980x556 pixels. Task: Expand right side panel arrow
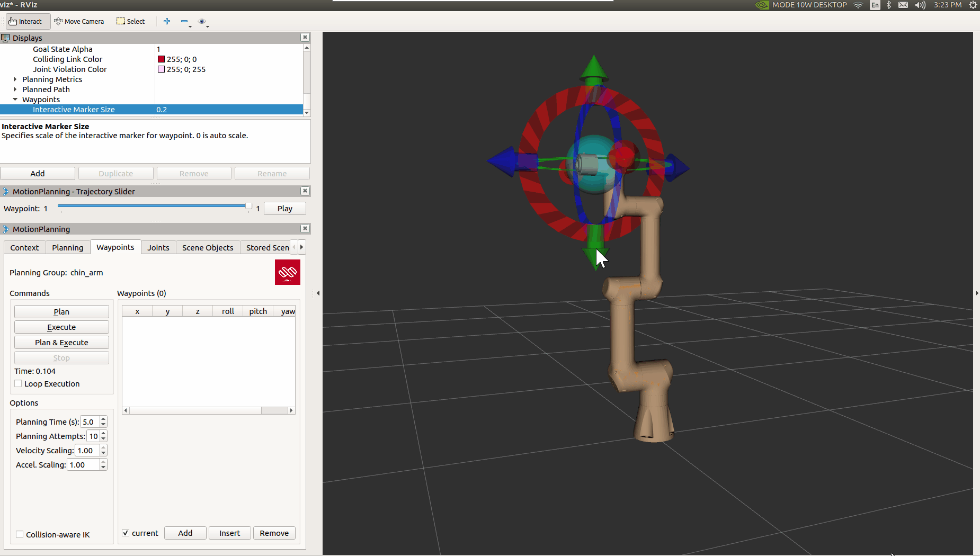977,293
